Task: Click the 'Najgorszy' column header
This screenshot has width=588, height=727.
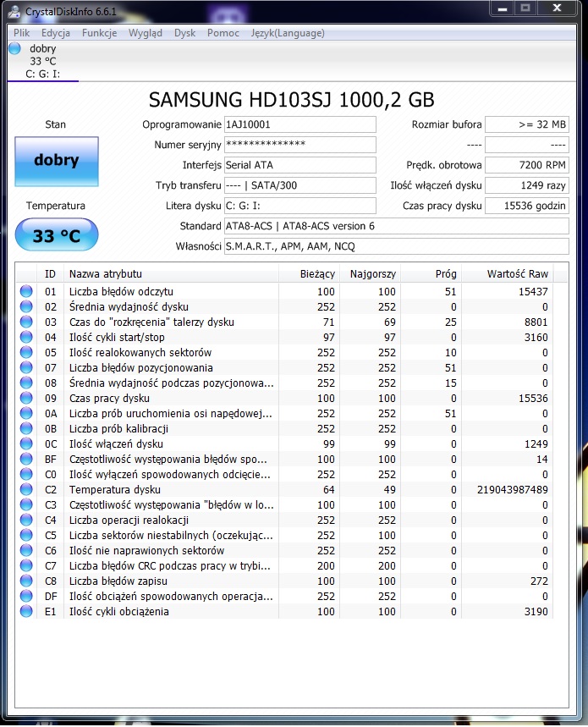Action: click(370, 273)
